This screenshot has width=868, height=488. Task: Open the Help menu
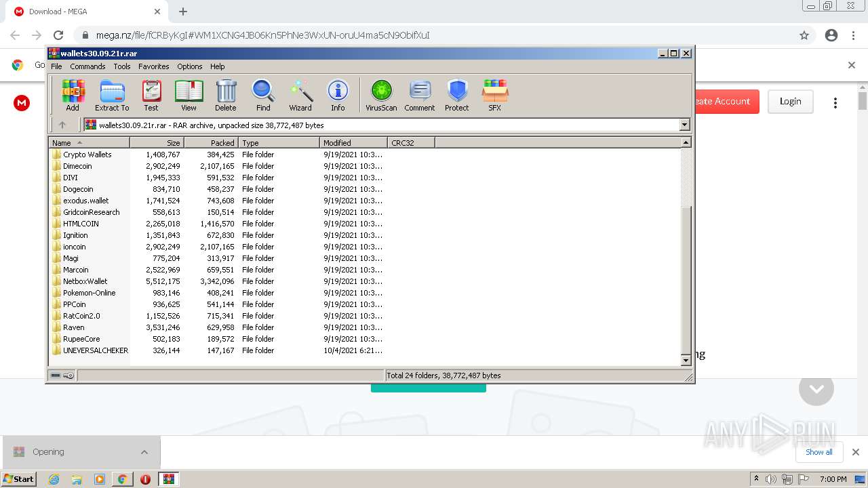(218, 66)
